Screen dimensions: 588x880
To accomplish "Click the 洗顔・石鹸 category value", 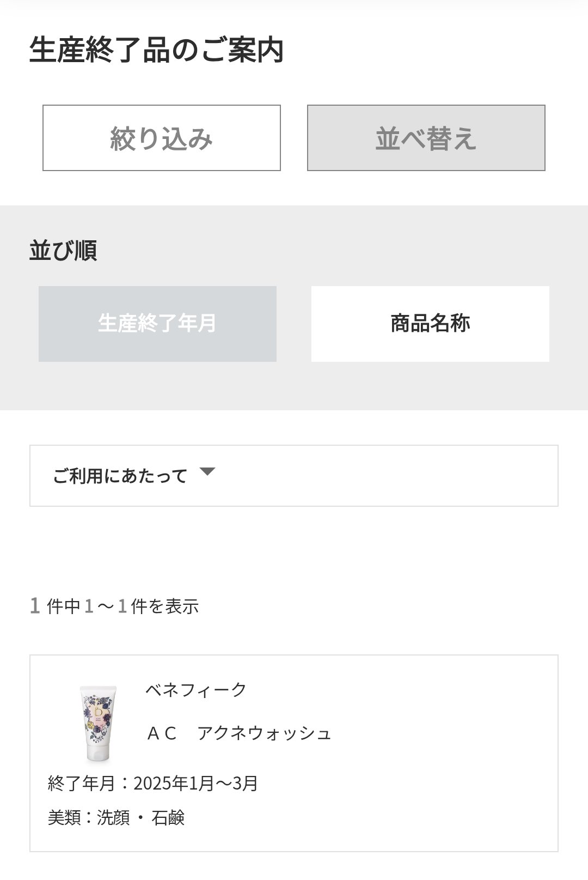I will (x=141, y=818).
